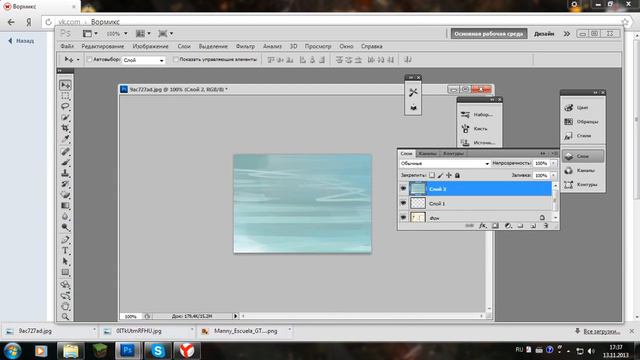This screenshot has height=360, width=640.
Task: Open the Изображение menu
Action: click(x=150, y=46)
